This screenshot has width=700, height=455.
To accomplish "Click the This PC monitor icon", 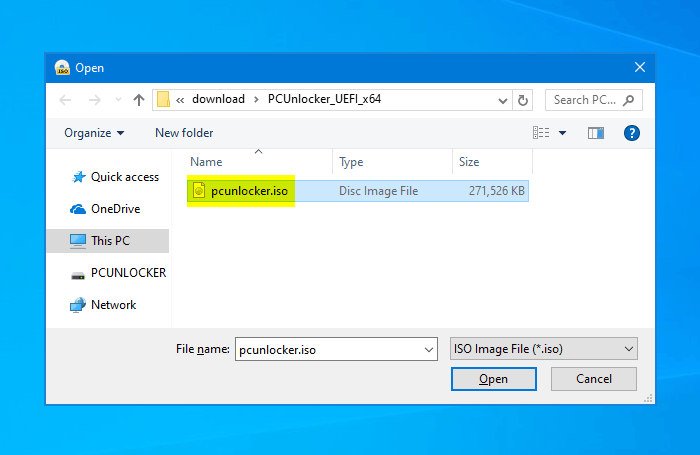I will click(78, 241).
